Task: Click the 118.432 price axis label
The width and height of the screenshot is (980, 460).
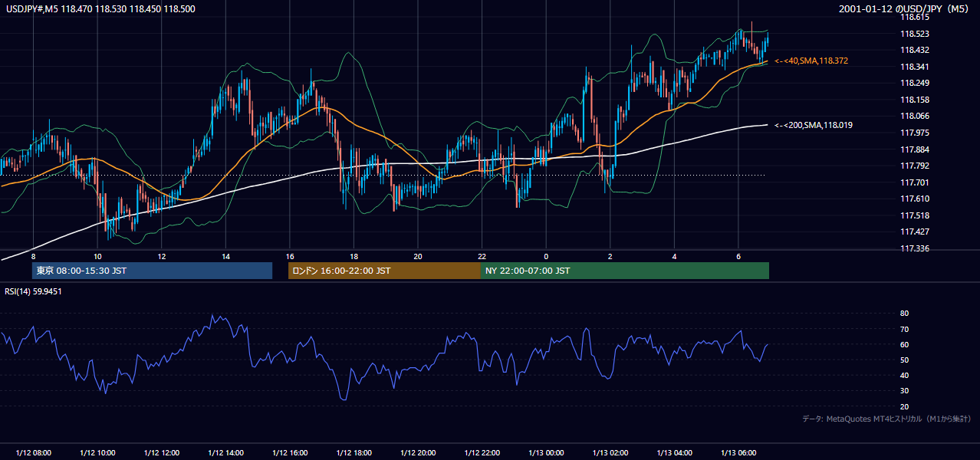Action: point(914,51)
